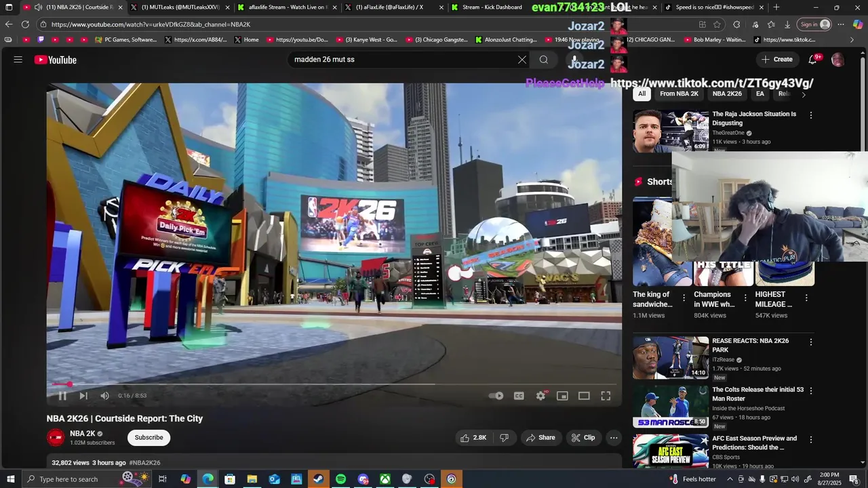868x488 pixels.
Task: Open The Raja Jackson Situation thumbnail
Action: (671, 131)
